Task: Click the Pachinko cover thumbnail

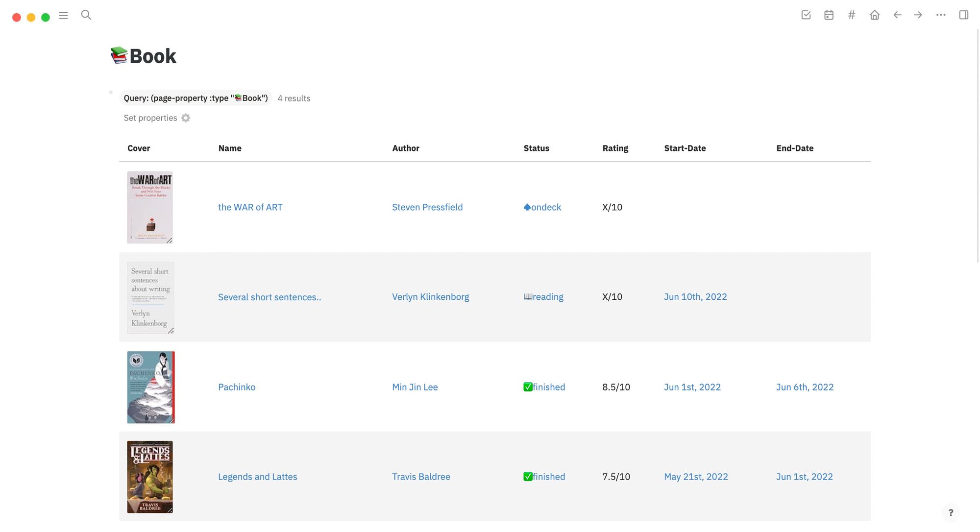Action: point(150,387)
